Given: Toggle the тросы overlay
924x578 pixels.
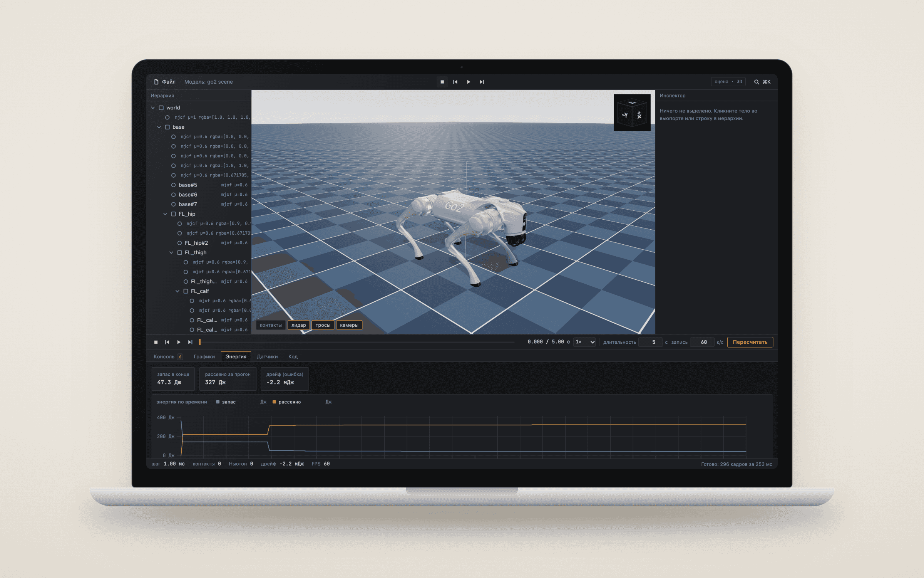Looking at the screenshot, I should [x=323, y=325].
